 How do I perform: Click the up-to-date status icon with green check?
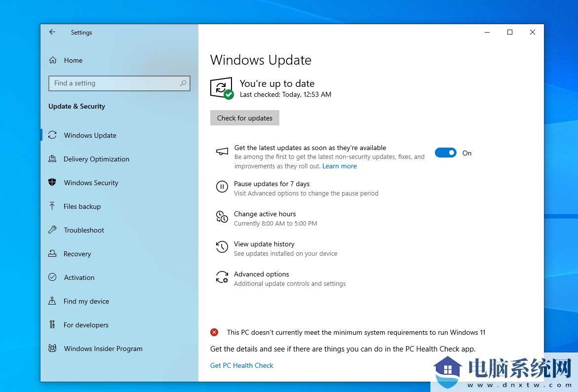[x=222, y=88]
